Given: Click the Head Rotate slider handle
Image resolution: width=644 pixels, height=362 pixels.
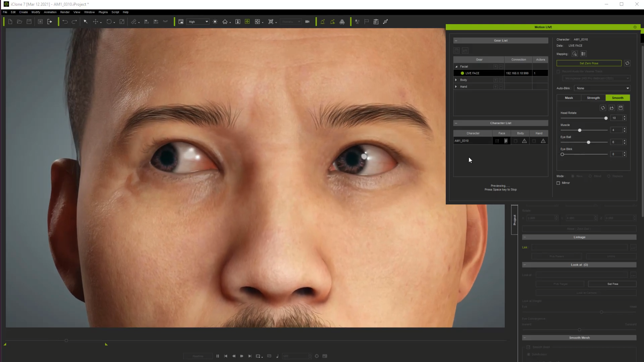Looking at the screenshot, I should point(606,118).
